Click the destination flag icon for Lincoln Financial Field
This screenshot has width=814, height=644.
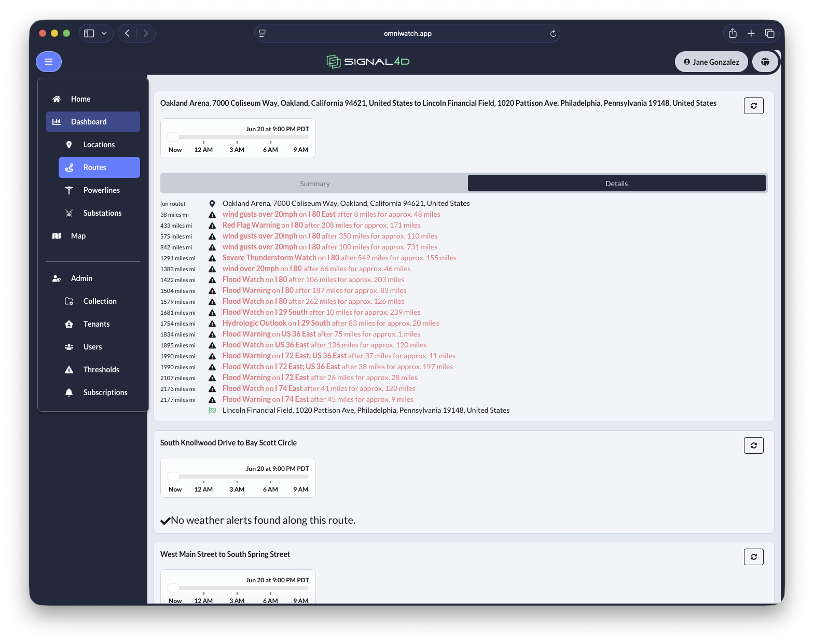(212, 411)
